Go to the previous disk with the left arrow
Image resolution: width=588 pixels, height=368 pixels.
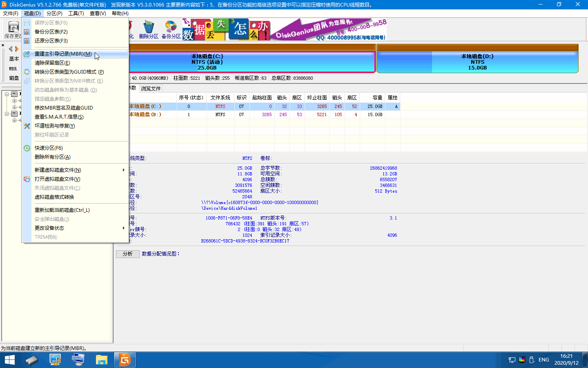click(11, 49)
